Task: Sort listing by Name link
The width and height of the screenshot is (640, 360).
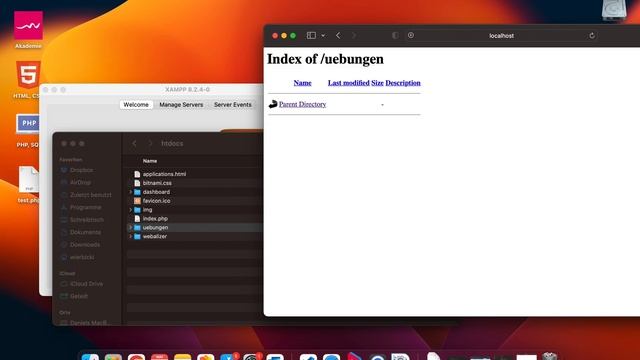Action: (302, 83)
